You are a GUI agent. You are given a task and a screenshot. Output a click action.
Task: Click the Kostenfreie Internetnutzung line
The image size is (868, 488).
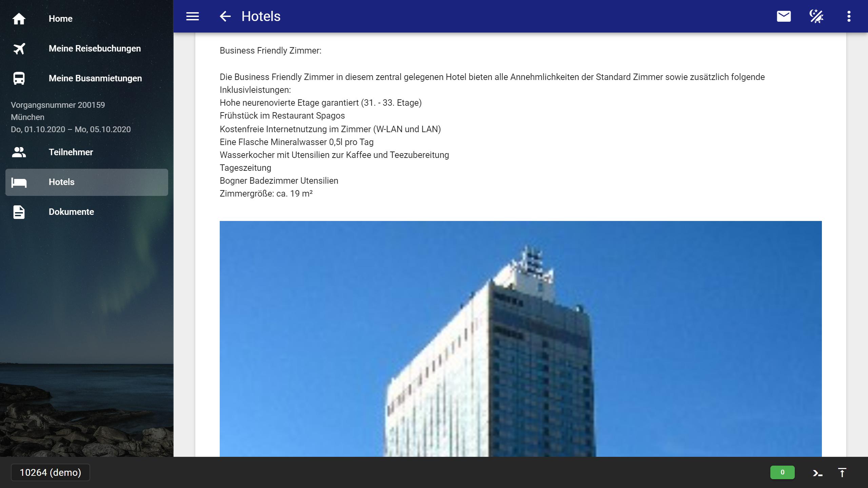click(330, 129)
